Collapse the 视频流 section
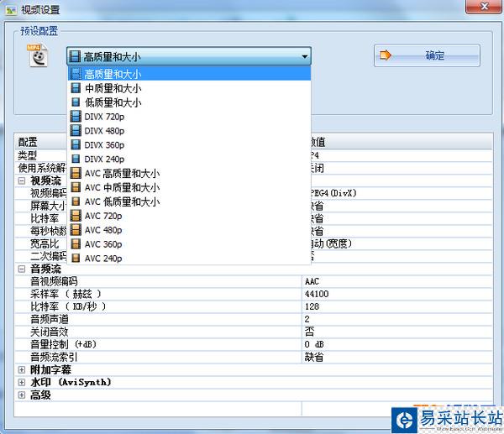Image resolution: width=504 pixels, height=434 pixels. tap(22, 180)
